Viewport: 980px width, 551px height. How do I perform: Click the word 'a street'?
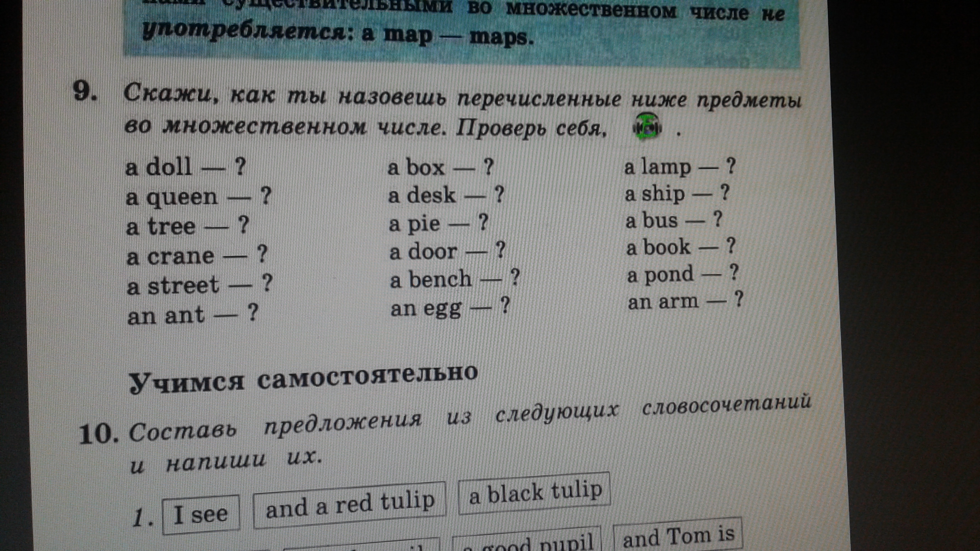click(173, 286)
